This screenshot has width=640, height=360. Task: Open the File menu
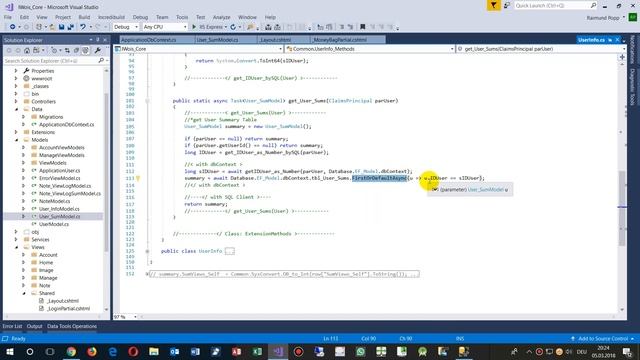(x=8, y=17)
